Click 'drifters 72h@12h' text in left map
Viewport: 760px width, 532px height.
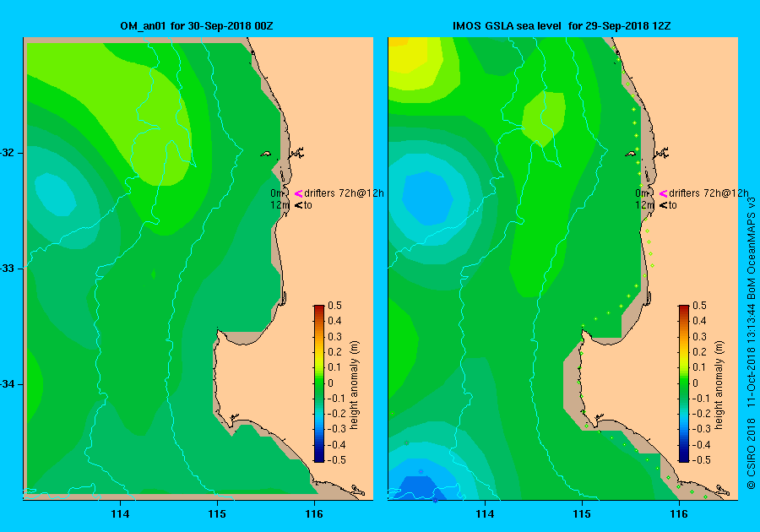point(345,193)
